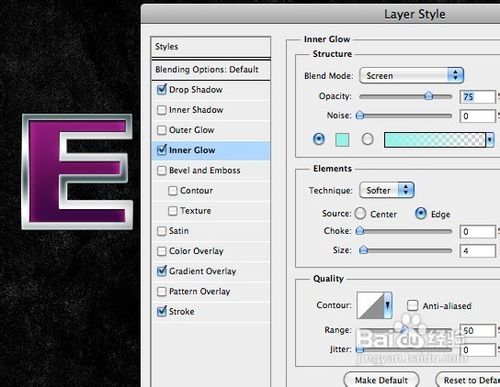Viewport: 500px width, 387px height.
Task: Open the Satin settings row
Action: [211, 231]
